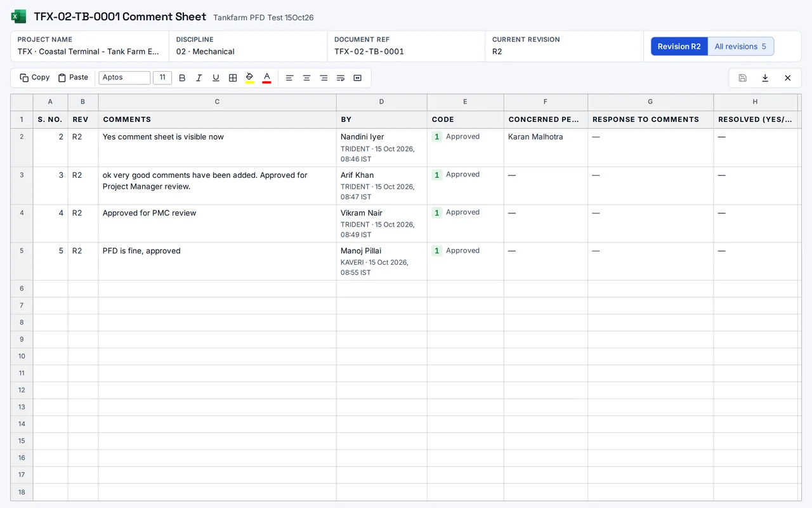Screen dimensions: 812x508
Task: Open the cell borders tool
Action: pyautogui.click(x=233, y=77)
